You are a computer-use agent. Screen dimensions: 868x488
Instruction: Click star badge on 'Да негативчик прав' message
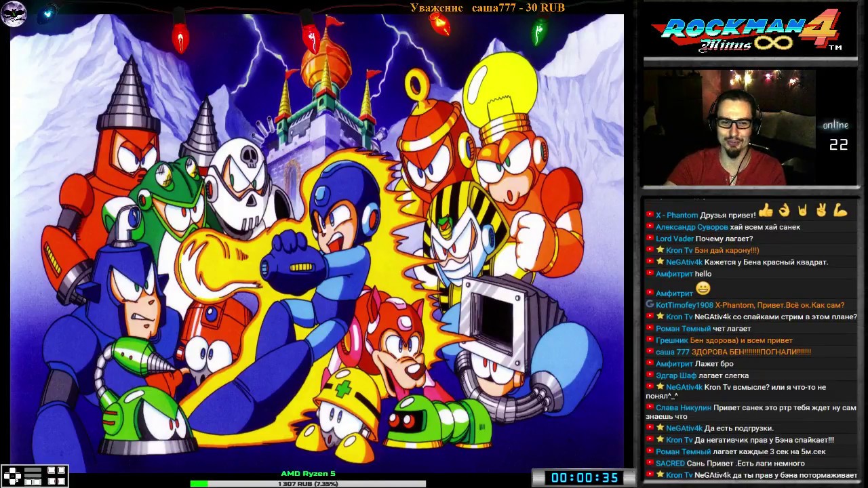click(x=660, y=440)
